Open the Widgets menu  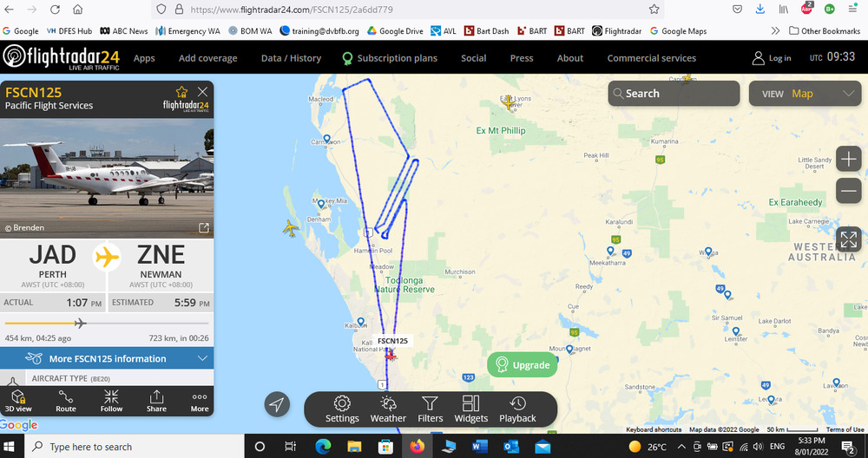coord(471,409)
